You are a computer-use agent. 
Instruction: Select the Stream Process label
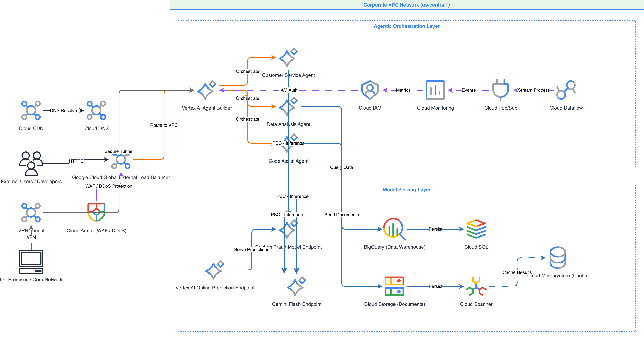tap(534, 90)
